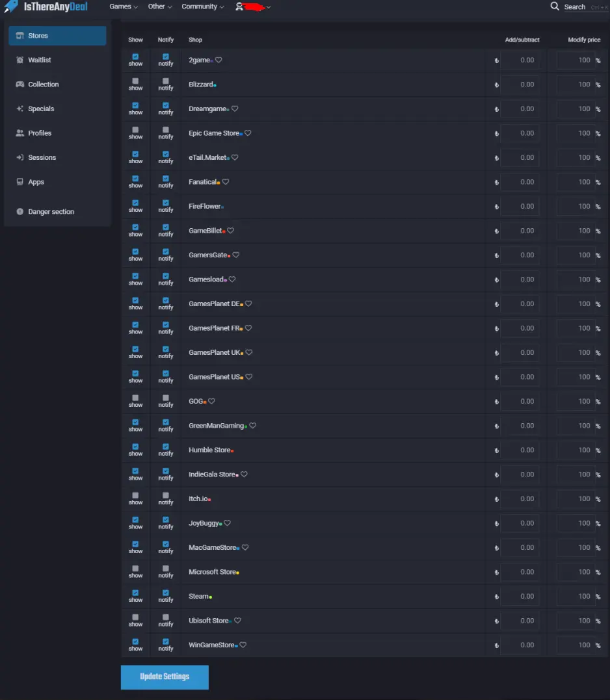Click the heart icon next to JoyBuggy
This screenshot has width=610, height=700.
tap(228, 523)
